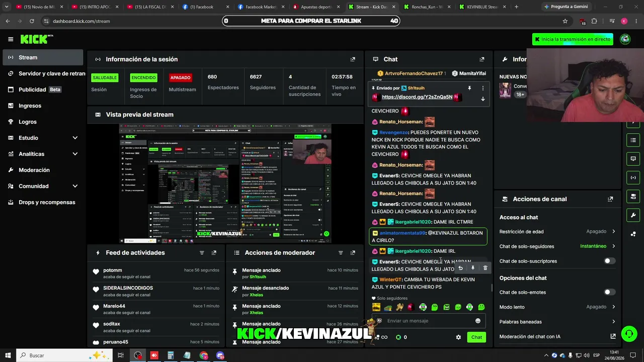Open the emoji picker in message box
The width and height of the screenshot is (644, 362).
[x=478, y=321]
